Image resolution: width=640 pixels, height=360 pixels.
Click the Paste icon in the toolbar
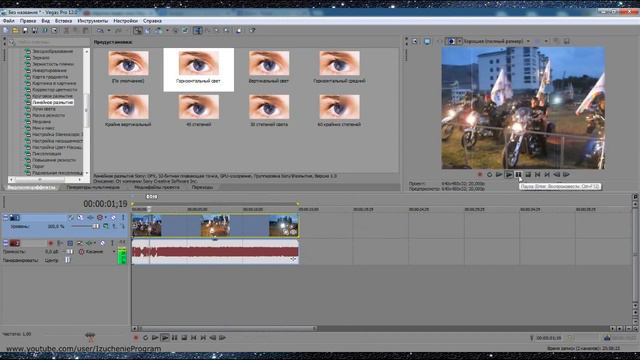point(86,31)
